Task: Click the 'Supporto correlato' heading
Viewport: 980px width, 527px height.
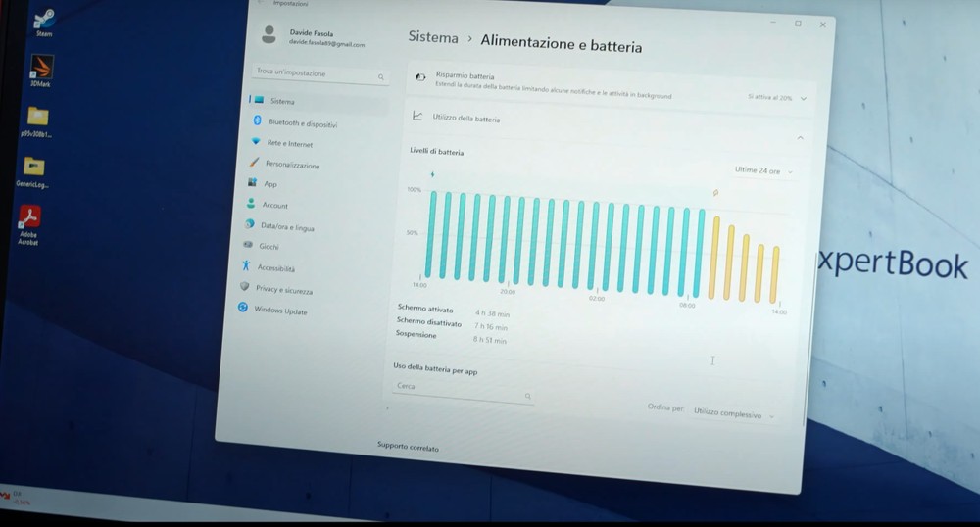Action: click(408, 447)
